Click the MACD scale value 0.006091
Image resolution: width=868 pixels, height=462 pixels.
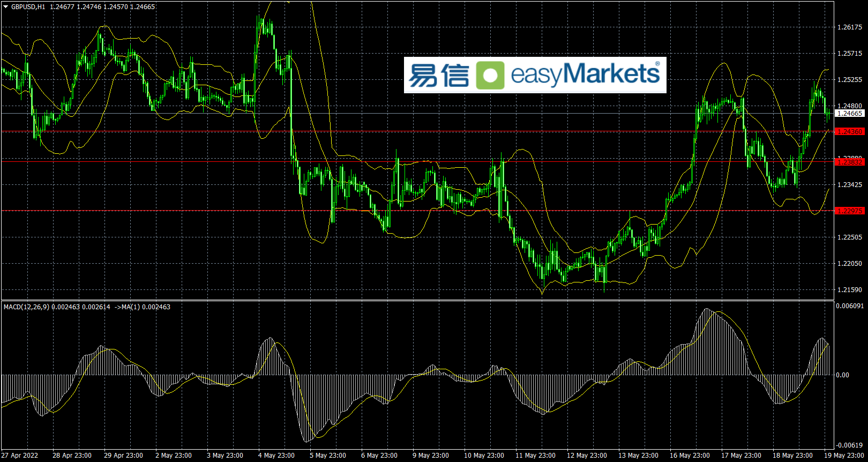850,306
